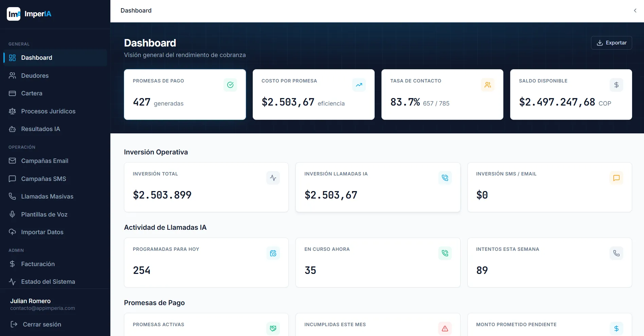
Task: Click the warning icon on Incumplidas Este Mes card
Action: 445,329
